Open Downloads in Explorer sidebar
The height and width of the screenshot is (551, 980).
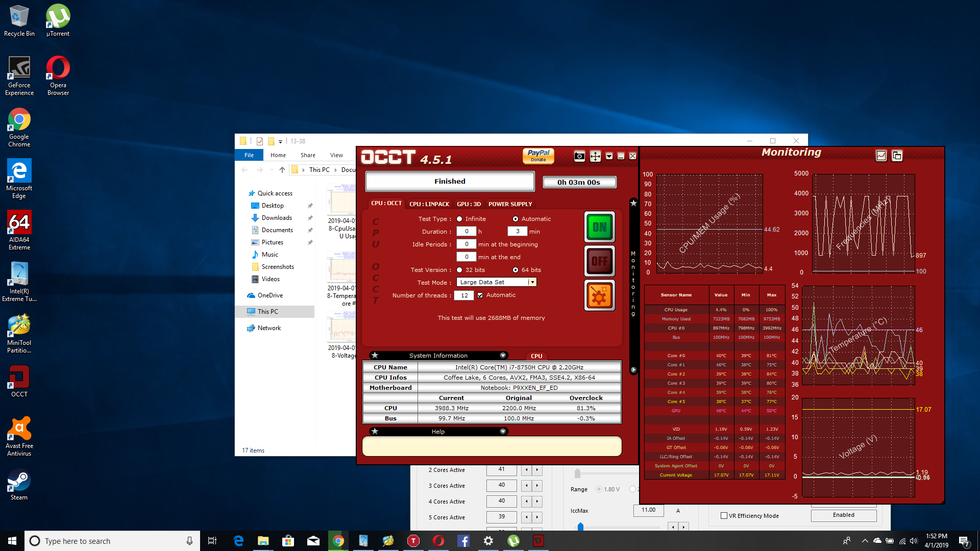(277, 218)
